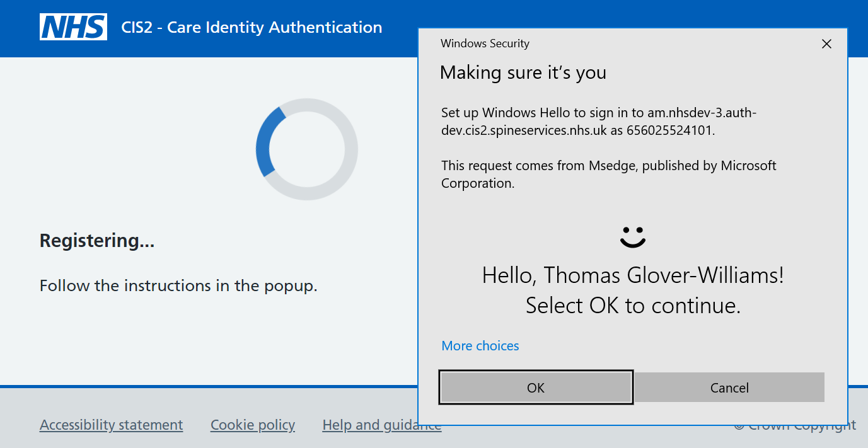868x448 pixels.
Task: Click the 'Hello, Thomas Glover-Williams!' greeting text
Action: (x=633, y=275)
